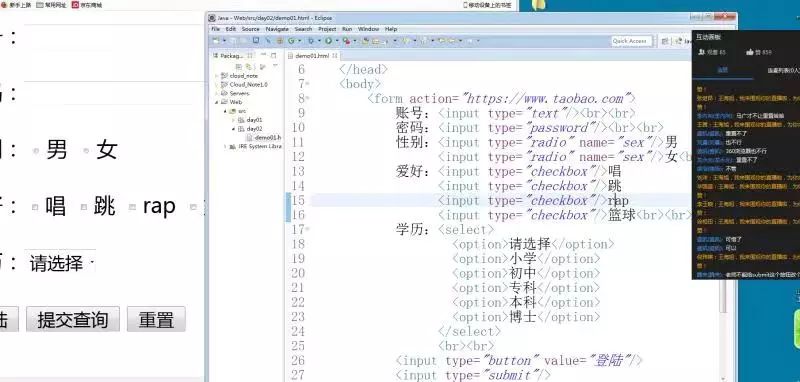This screenshot has width=800, height=382.
Task: Click the Package Explorer view tab
Action: click(233, 56)
